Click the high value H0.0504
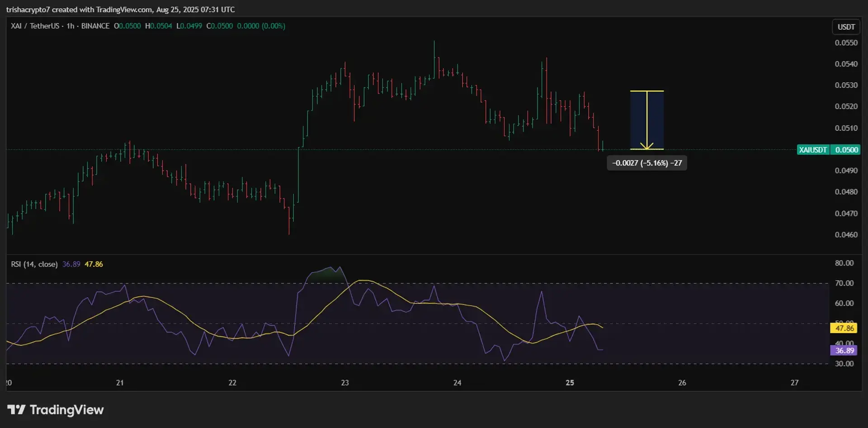 coord(158,26)
